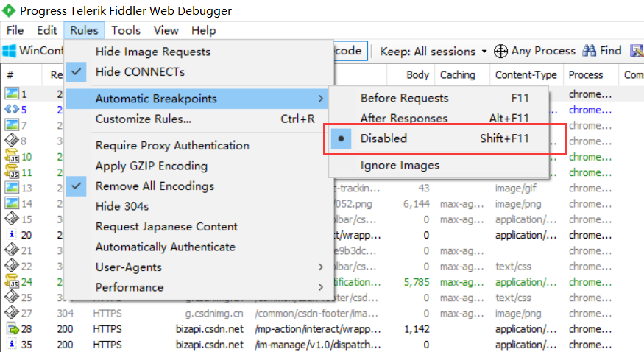Image resolution: width=644 pixels, height=352 pixels.
Task: Select the green arrow icon of session 28
Action: click(13, 328)
